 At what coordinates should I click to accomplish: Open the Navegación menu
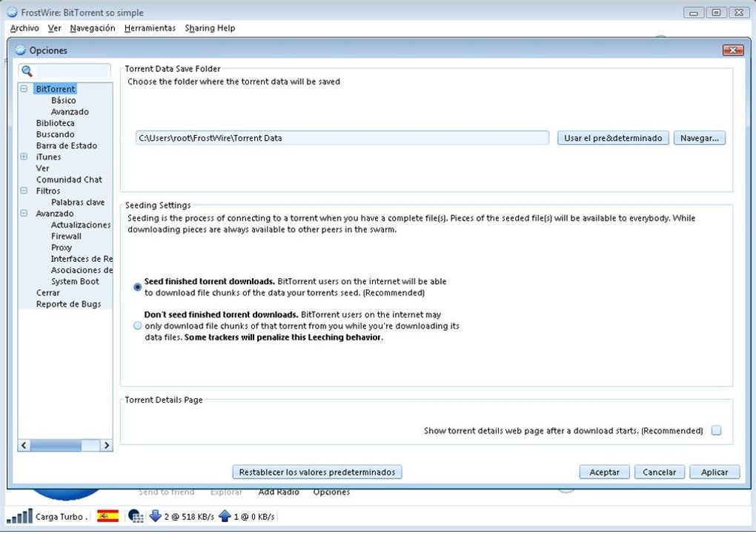tap(93, 28)
